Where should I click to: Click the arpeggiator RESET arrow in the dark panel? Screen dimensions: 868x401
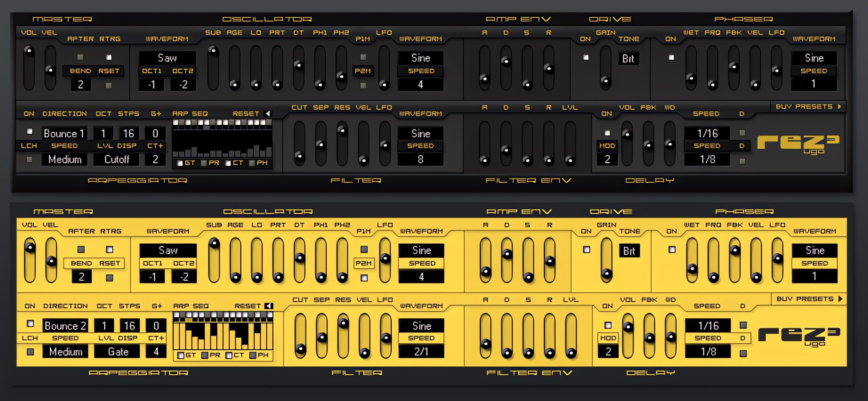[268, 114]
